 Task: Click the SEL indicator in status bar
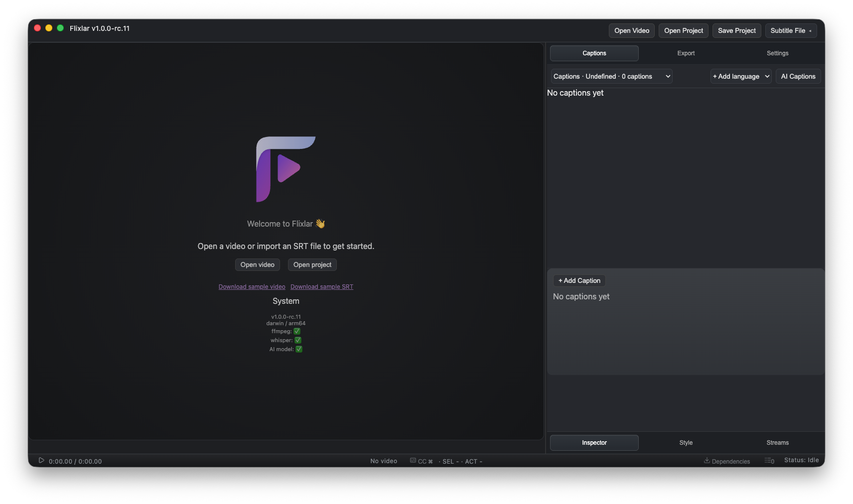coord(450,462)
